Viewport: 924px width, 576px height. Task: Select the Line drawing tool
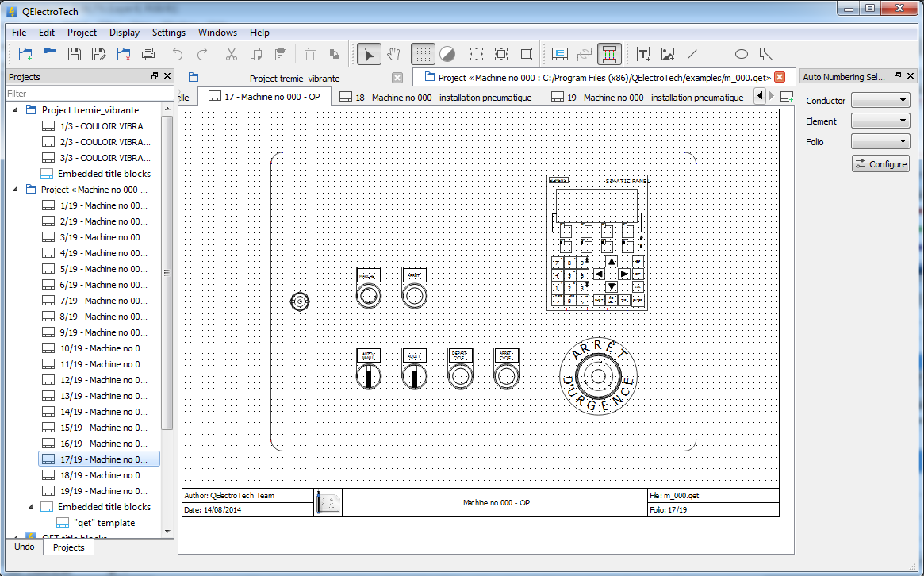point(692,54)
